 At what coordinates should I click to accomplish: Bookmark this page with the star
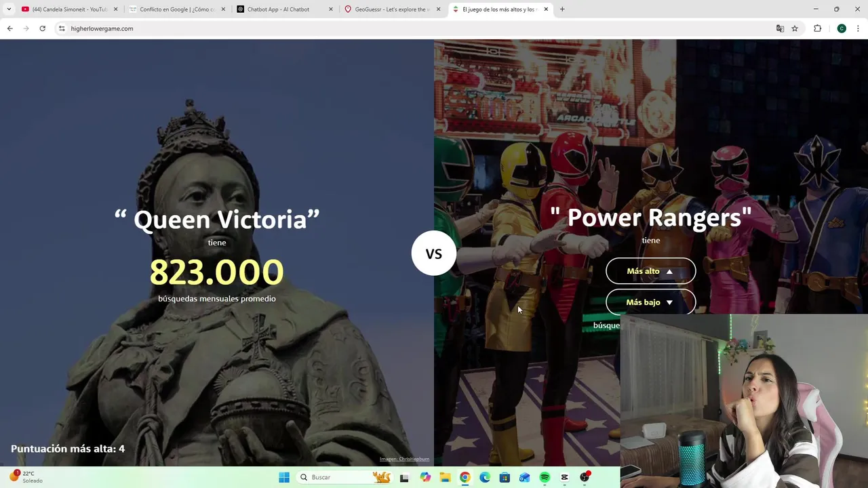(x=795, y=28)
